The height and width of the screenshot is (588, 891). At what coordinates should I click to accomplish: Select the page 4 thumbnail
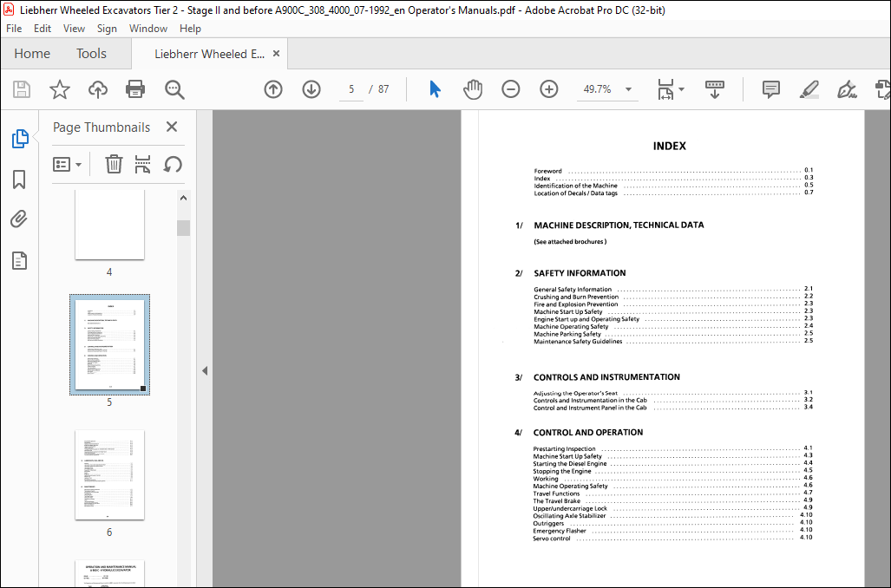click(x=109, y=225)
